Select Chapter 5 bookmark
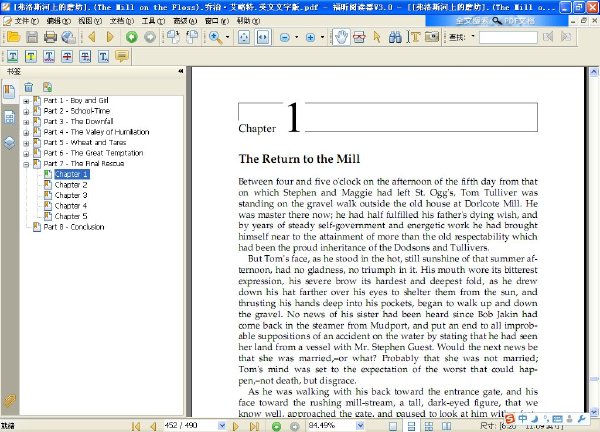Viewport: 600px width, 432px height. tap(71, 217)
